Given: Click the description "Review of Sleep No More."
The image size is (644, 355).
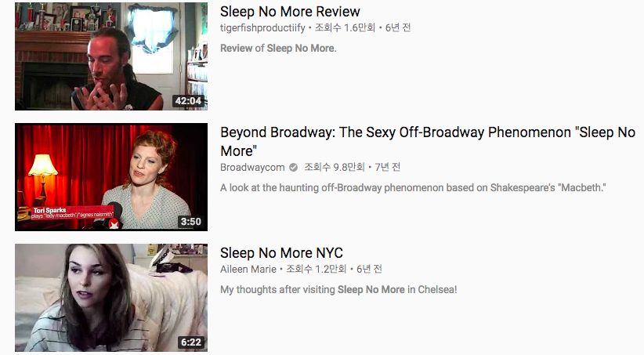Looking at the screenshot, I should tap(278, 48).
